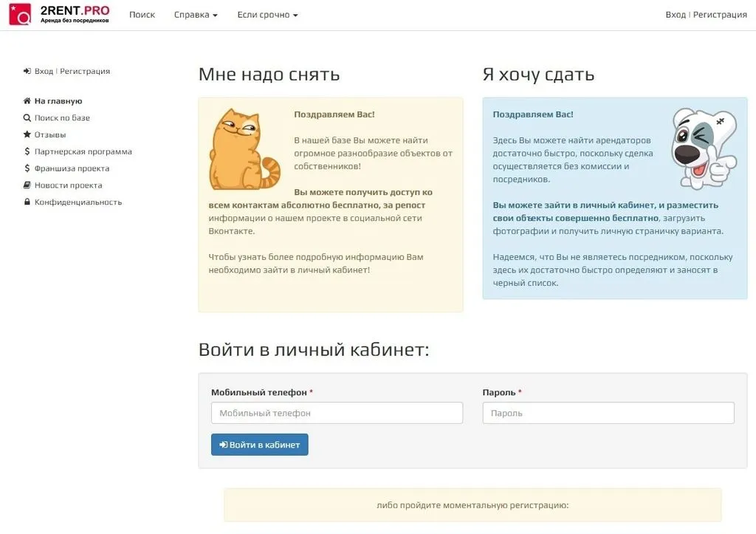Click the sidebar login arrow icon
The height and width of the screenshot is (534, 756).
(x=27, y=72)
